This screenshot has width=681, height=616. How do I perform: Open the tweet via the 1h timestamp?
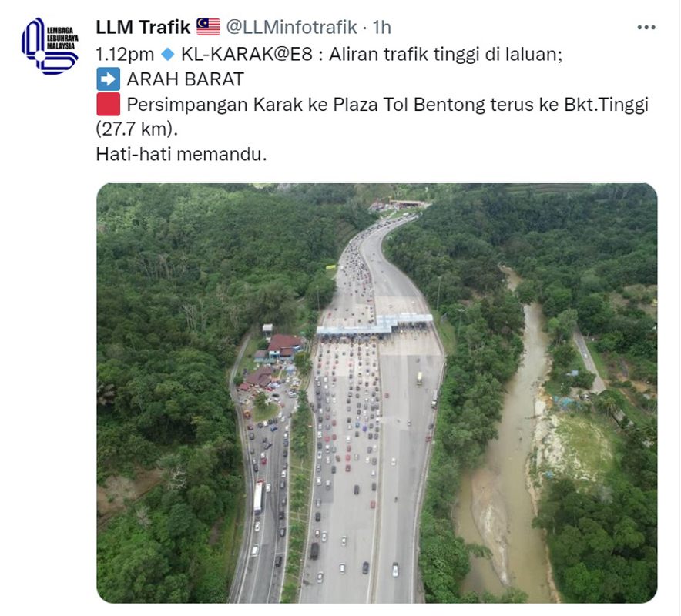click(382, 27)
